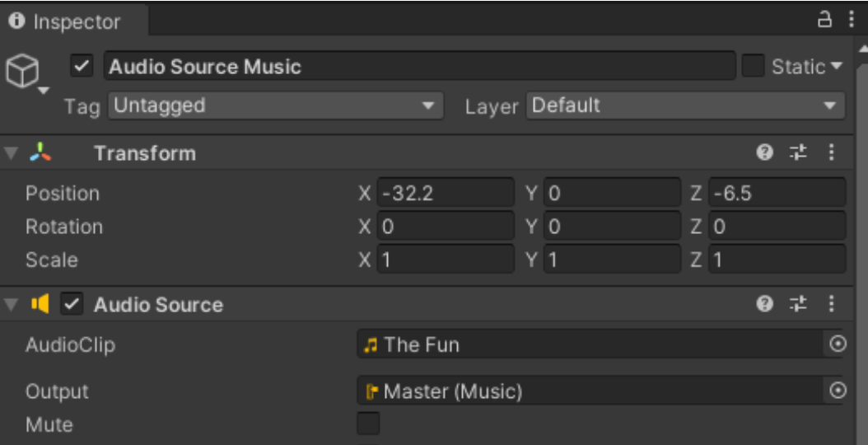Open Audio Source more options menu
The height and width of the screenshot is (445, 868).
point(831,305)
